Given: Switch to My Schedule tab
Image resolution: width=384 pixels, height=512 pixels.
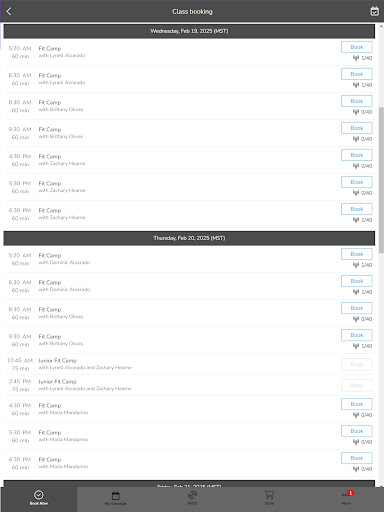Looking at the screenshot, I should pyautogui.click(x=115, y=498).
